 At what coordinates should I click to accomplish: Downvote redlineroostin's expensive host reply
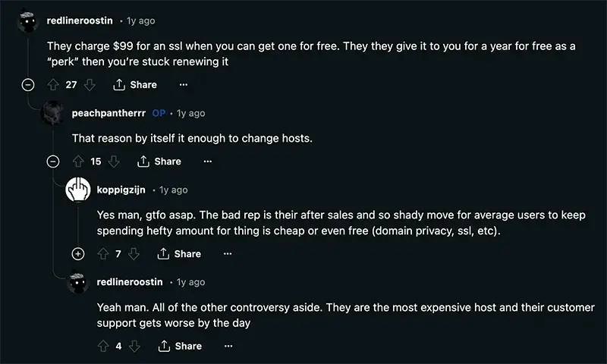(134, 347)
